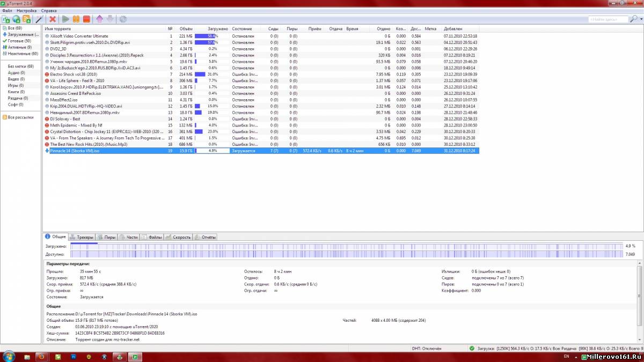The image size is (644, 362).
Task: Sort by the Загружено column header
Action: [x=213, y=28]
